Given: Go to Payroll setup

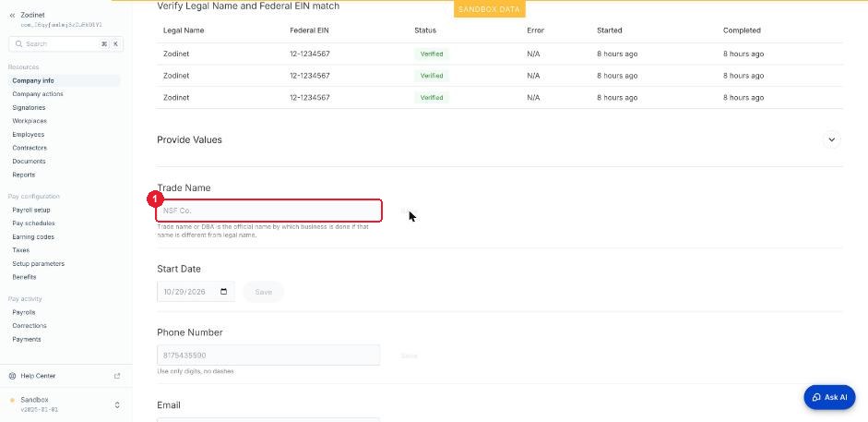Looking at the screenshot, I should pos(31,210).
